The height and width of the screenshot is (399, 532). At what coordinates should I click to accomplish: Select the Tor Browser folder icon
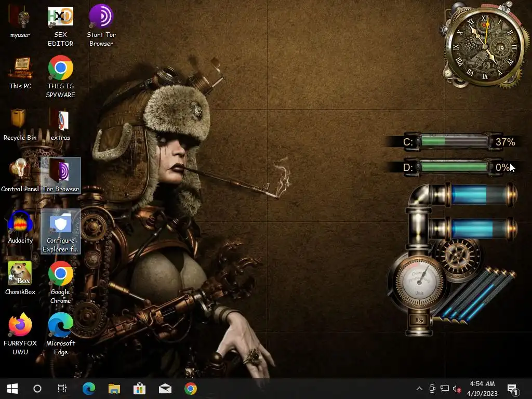[61, 176]
